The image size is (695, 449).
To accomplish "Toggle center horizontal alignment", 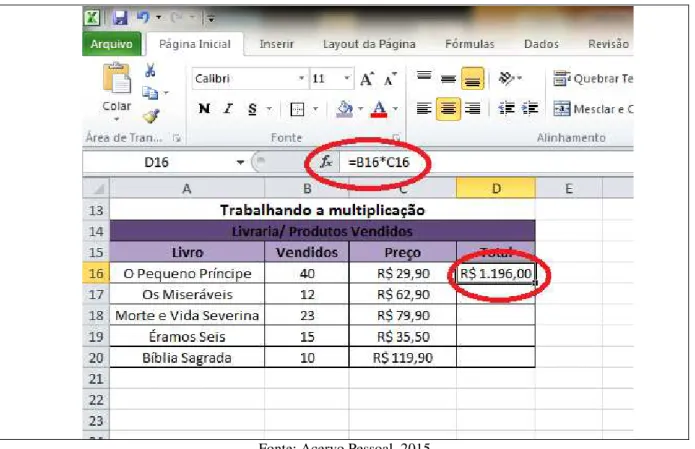I will 448,109.
